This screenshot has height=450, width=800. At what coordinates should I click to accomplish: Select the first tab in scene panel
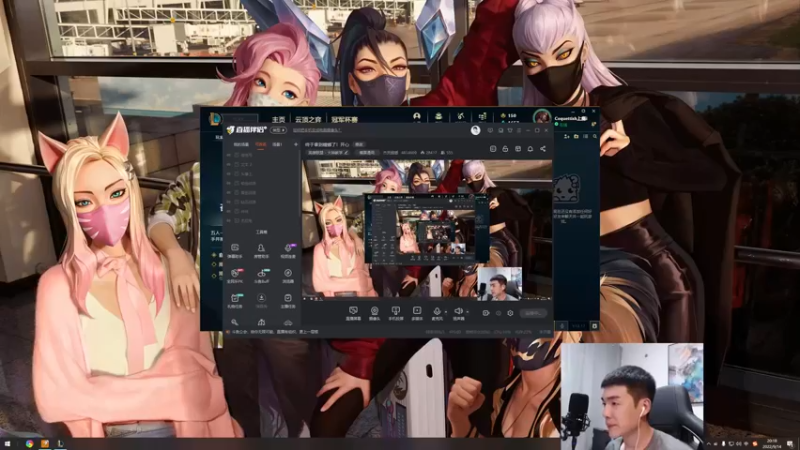click(x=241, y=144)
